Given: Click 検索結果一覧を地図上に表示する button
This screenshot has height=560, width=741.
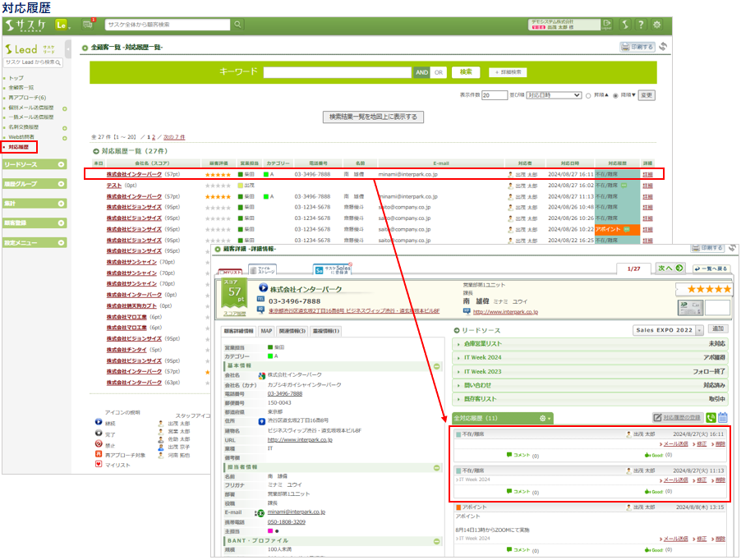Looking at the screenshot, I should point(373,117).
